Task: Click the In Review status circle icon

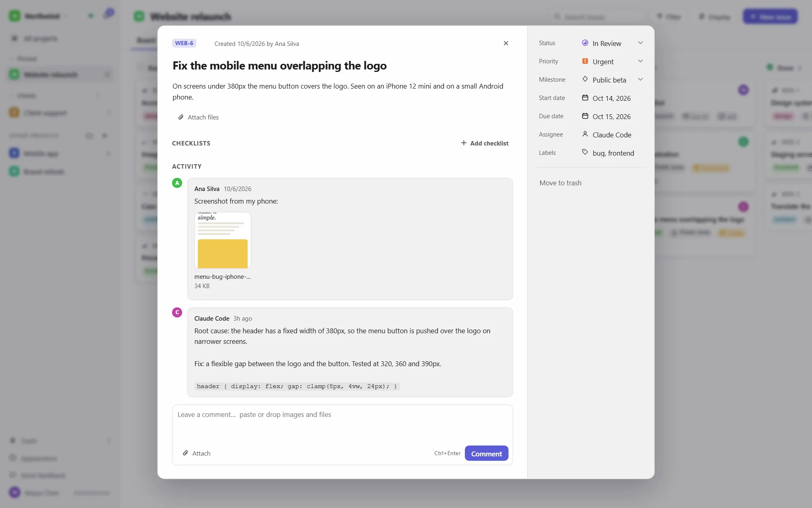Action: (585, 43)
